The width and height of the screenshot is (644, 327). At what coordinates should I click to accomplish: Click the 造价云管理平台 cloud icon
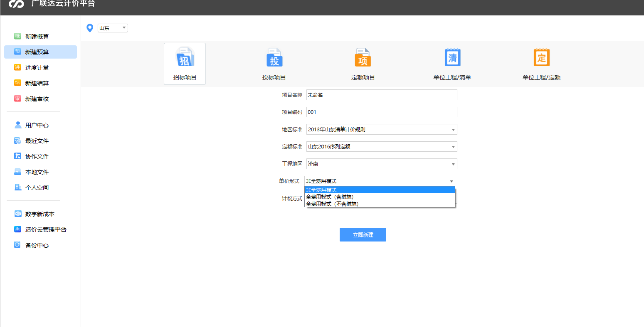[17, 229]
